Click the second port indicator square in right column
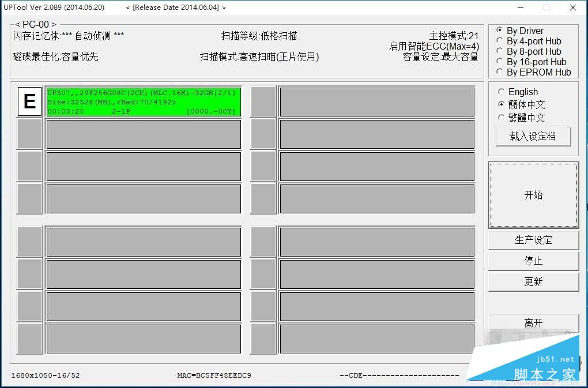The height and width of the screenshot is (388, 588). [x=262, y=134]
